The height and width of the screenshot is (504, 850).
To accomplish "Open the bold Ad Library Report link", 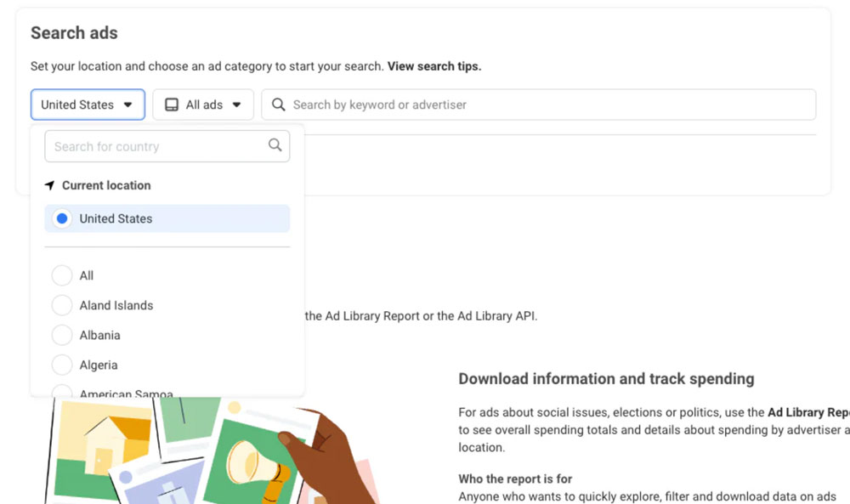I will pos(807,412).
